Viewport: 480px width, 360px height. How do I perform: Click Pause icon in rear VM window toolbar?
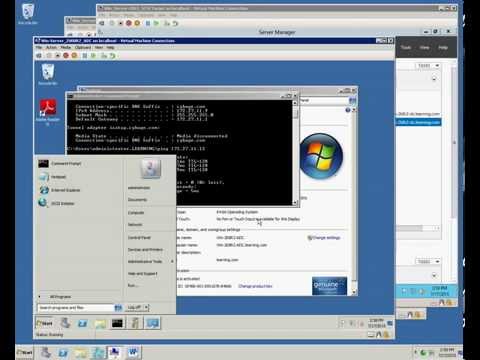point(148,23)
